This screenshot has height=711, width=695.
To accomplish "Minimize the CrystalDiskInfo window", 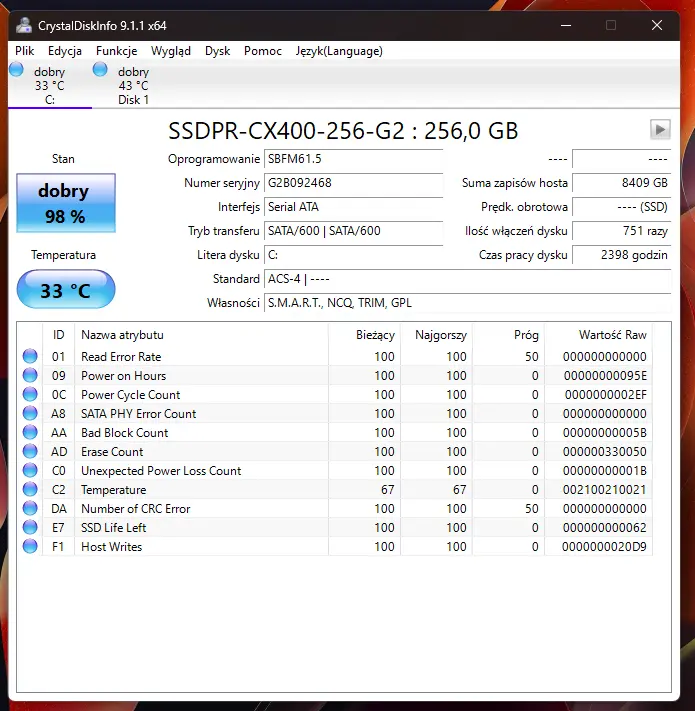I will click(566, 25).
